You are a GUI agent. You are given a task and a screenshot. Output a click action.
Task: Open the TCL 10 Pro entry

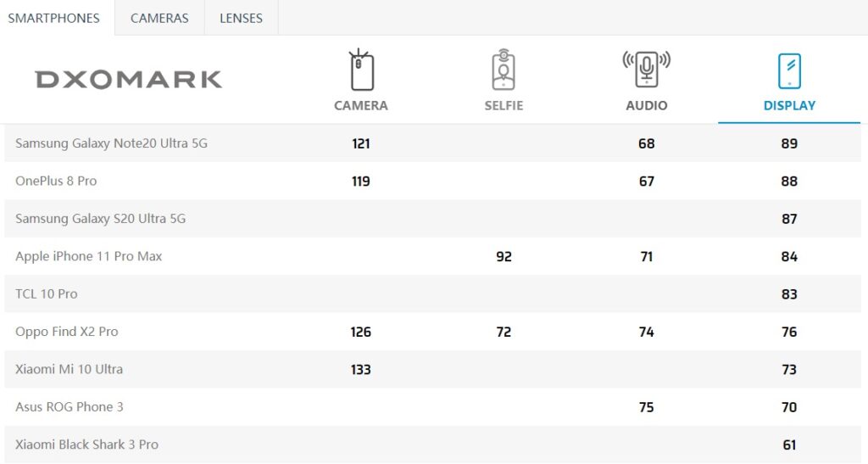(x=47, y=294)
